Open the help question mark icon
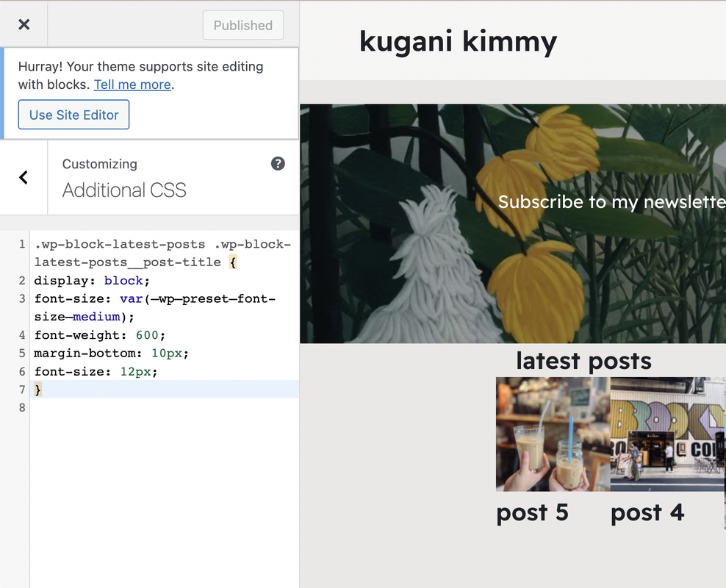Screen dimensions: 726x588 (278, 163)
